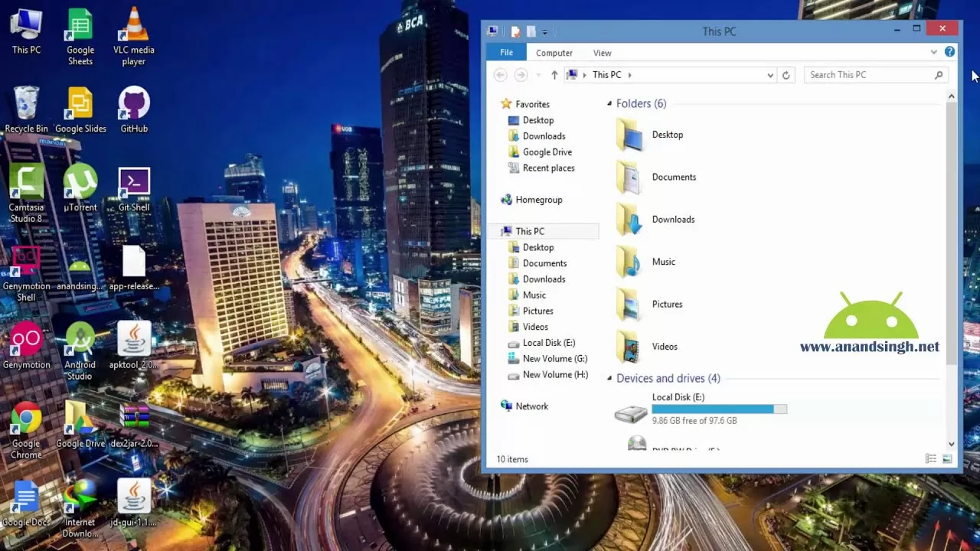Click the Up arrow navigation button
This screenshot has width=980, height=551.
coord(554,75)
